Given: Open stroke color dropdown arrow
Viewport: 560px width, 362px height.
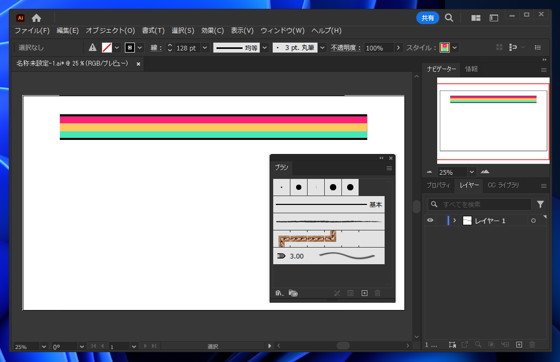Looking at the screenshot, I should point(140,47).
